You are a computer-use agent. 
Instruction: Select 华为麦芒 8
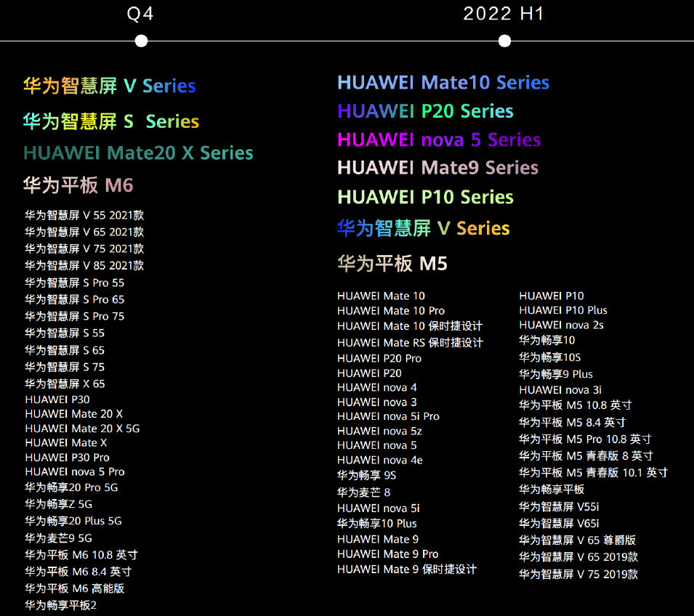pos(364,493)
